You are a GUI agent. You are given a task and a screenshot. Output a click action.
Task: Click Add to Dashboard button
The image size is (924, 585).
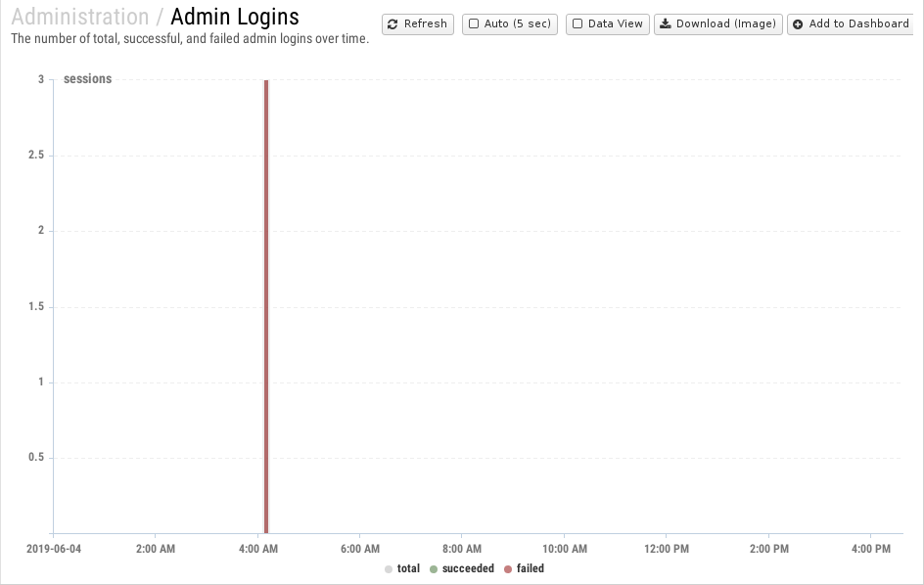(851, 24)
